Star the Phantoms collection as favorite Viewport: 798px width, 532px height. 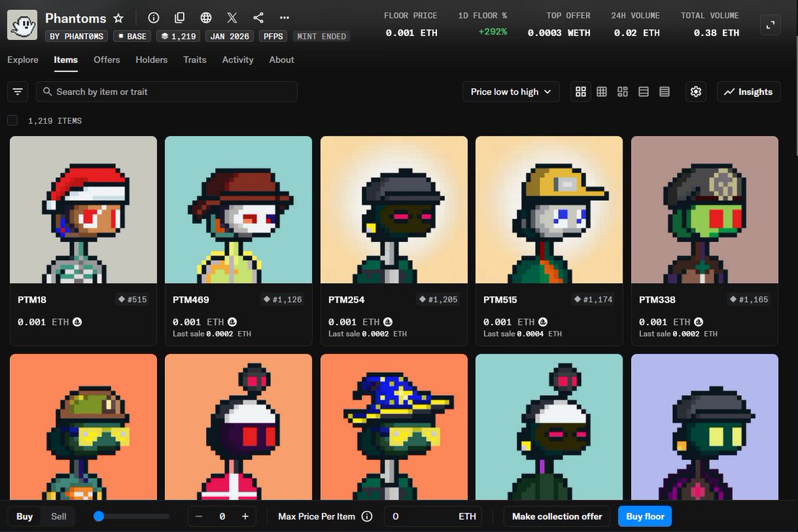(118, 18)
